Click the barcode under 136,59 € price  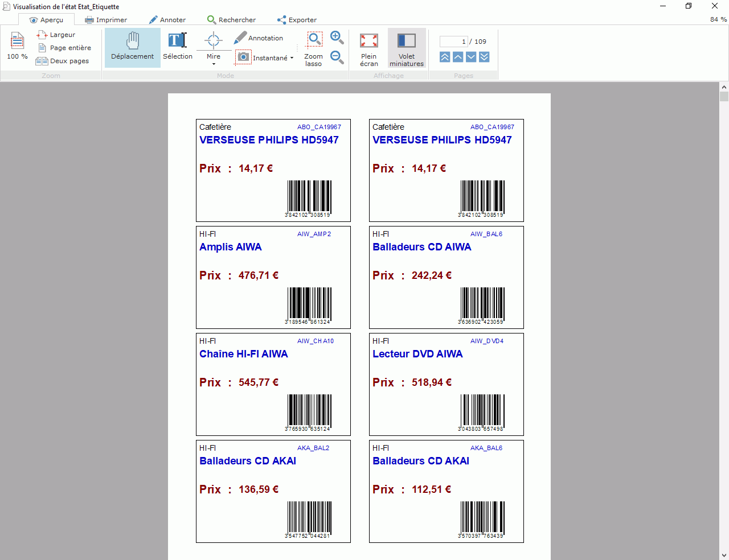309,519
